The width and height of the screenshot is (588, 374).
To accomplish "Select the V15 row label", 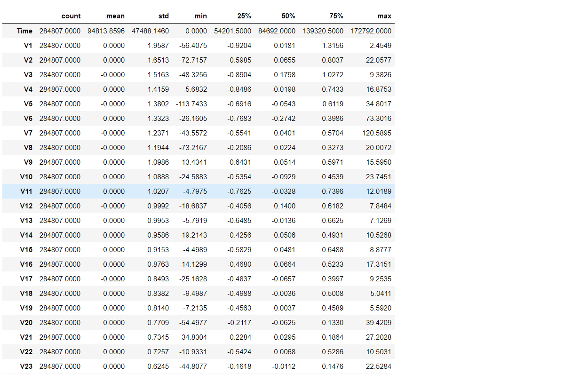I will pyautogui.click(x=26, y=250).
